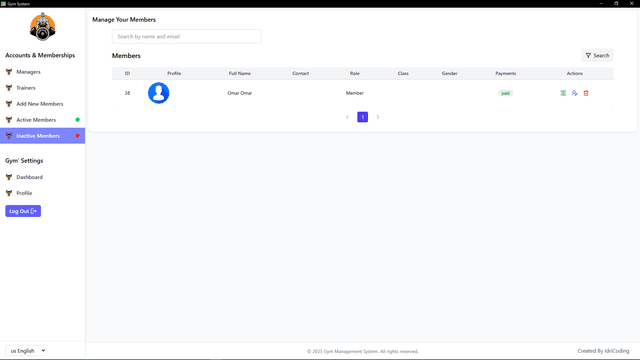Click the 'Full Name' column header
The image size is (640, 360).
[x=240, y=73]
